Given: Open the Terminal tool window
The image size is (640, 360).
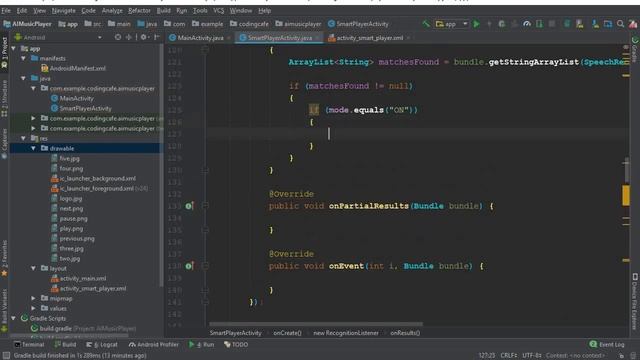Looking at the screenshot, I should (x=29, y=344).
